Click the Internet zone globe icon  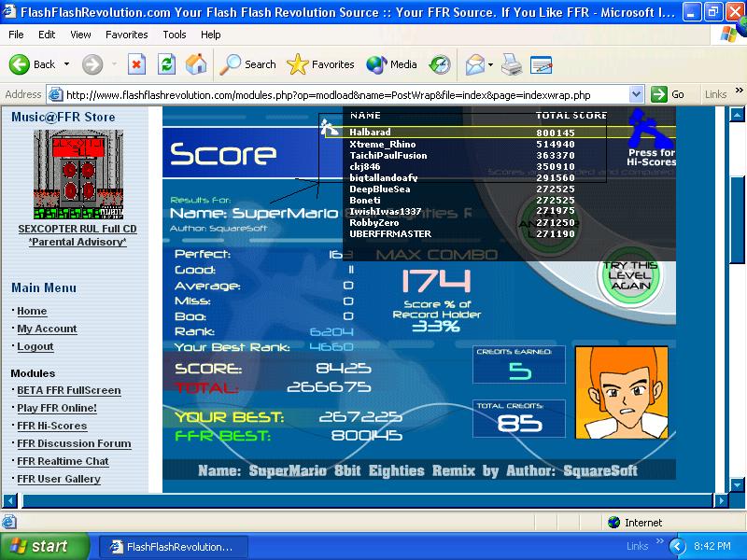[x=614, y=523]
